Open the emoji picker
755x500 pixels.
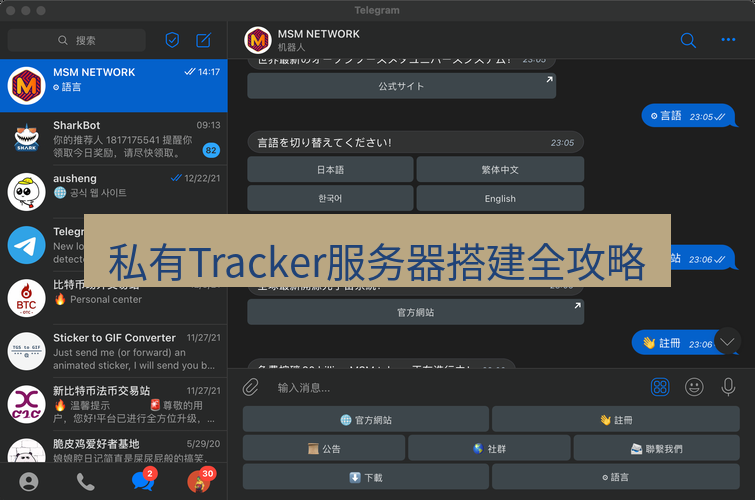[x=694, y=387]
